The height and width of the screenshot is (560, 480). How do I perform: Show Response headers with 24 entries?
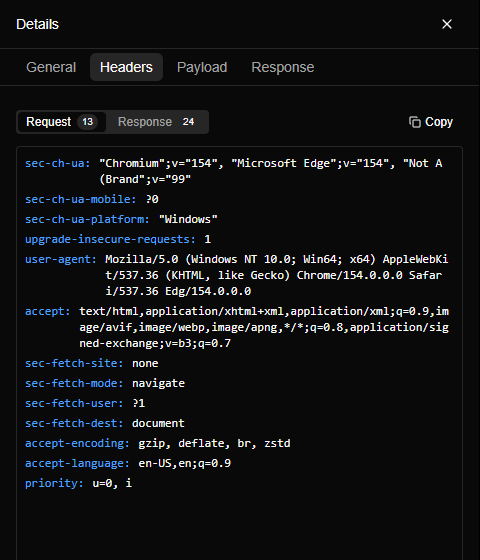[x=156, y=122]
